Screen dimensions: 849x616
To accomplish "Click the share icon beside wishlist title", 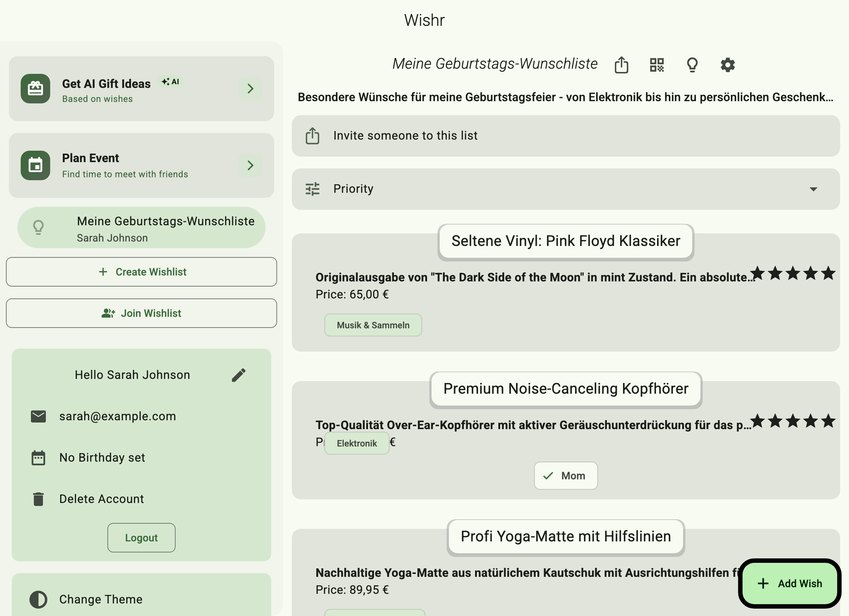I will pyautogui.click(x=621, y=65).
